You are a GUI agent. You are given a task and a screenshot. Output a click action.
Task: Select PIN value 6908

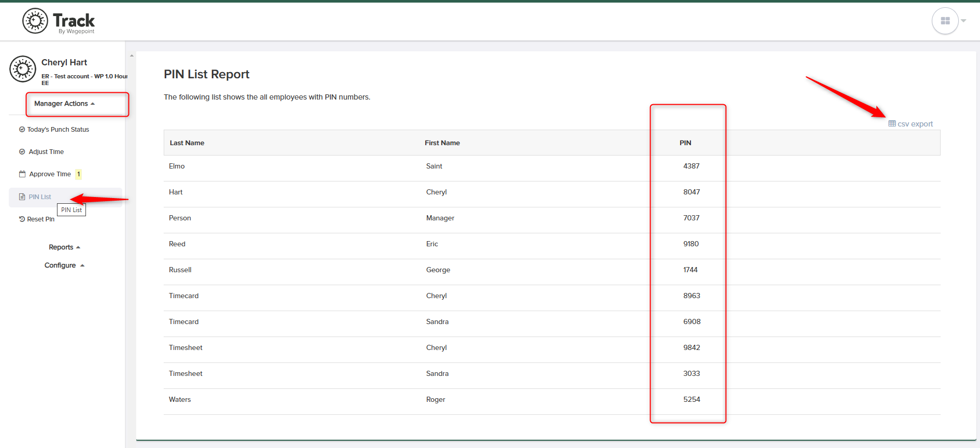coord(692,322)
